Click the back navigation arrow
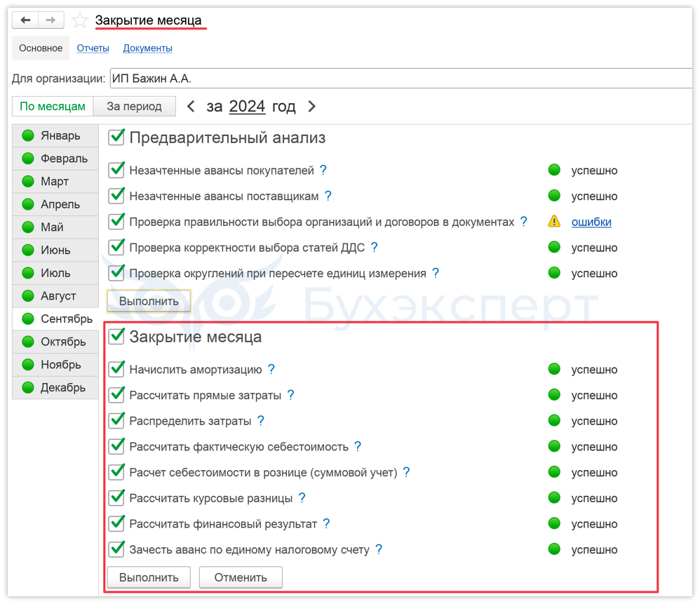 [x=25, y=20]
